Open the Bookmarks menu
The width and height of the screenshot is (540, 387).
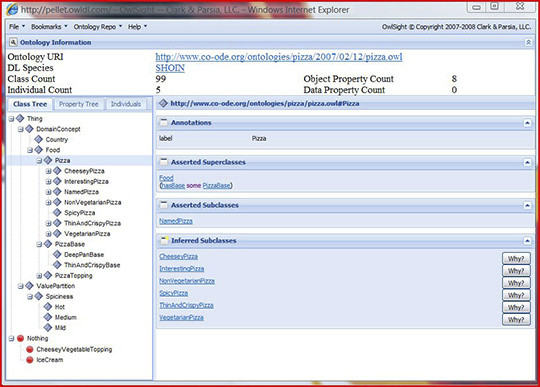[49, 27]
